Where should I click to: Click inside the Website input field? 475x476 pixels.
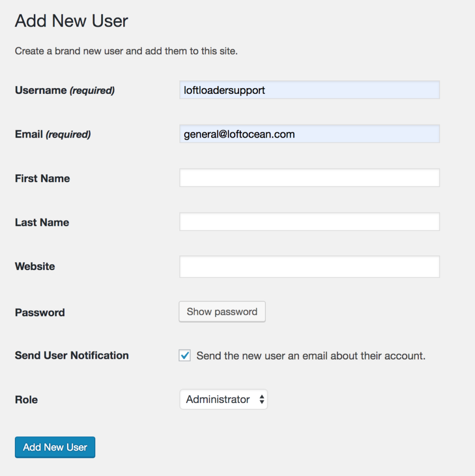click(309, 266)
